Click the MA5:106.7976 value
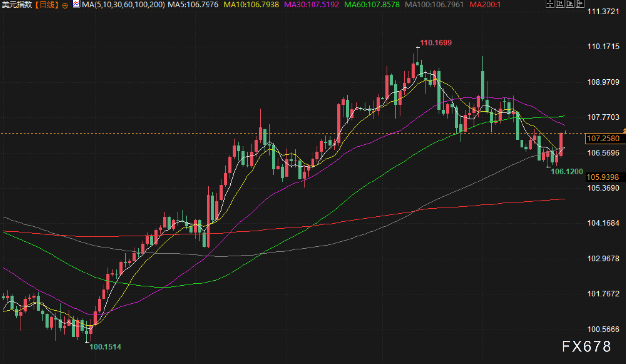 193,5
